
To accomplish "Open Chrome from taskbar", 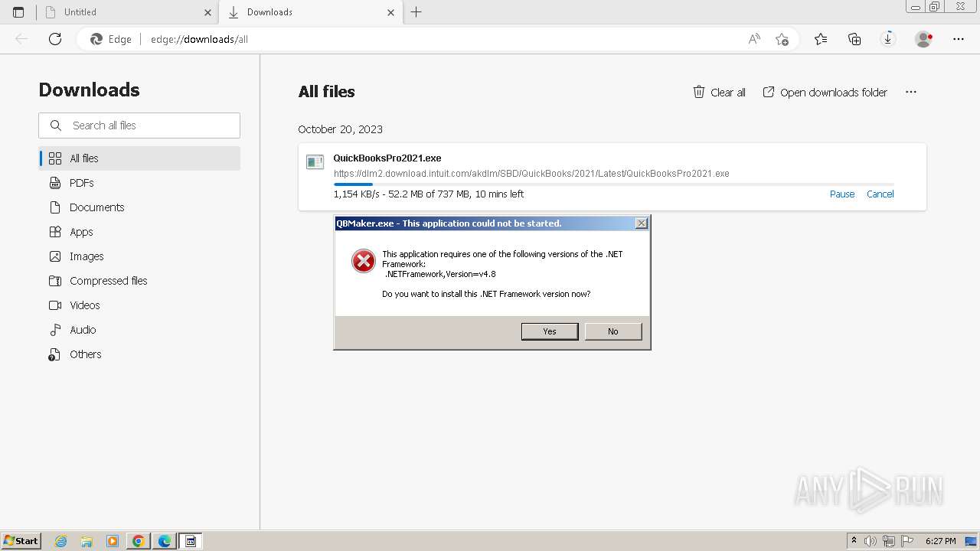I will tap(139, 541).
